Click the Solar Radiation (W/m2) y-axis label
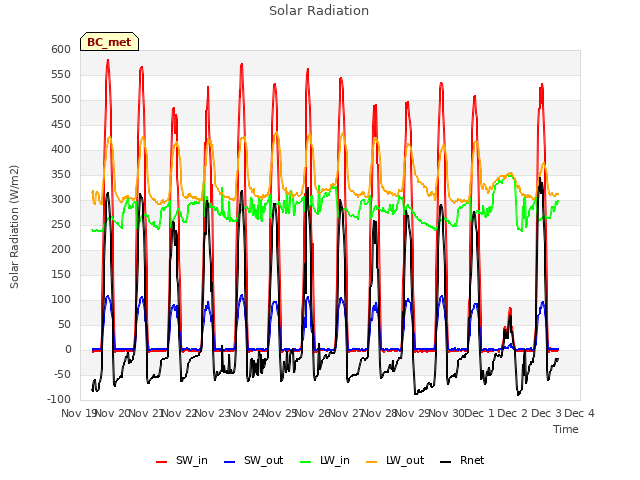Screen dimensions: 640x480 click(14, 227)
